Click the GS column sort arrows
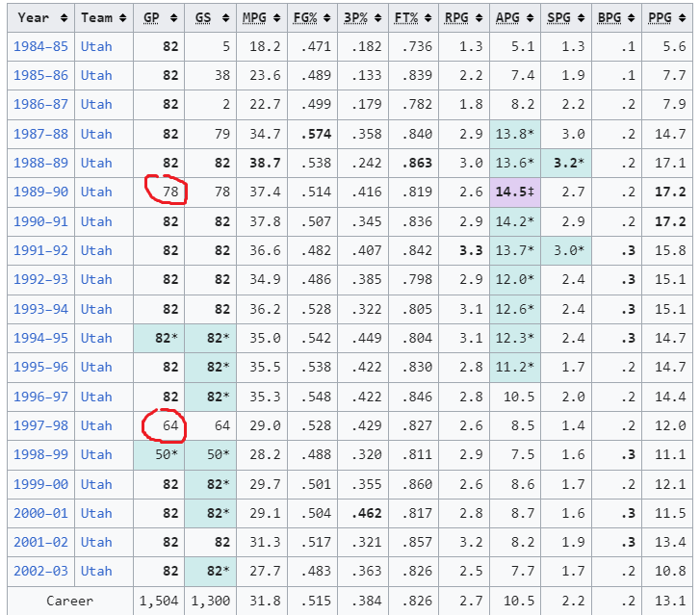Screen dimensions: 700x615 226,18
